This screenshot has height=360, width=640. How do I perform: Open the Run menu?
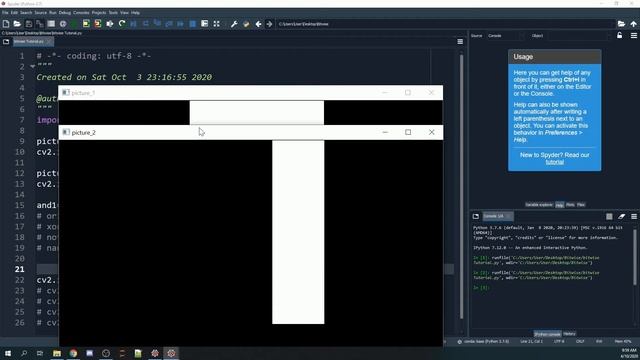(x=53, y=13)
